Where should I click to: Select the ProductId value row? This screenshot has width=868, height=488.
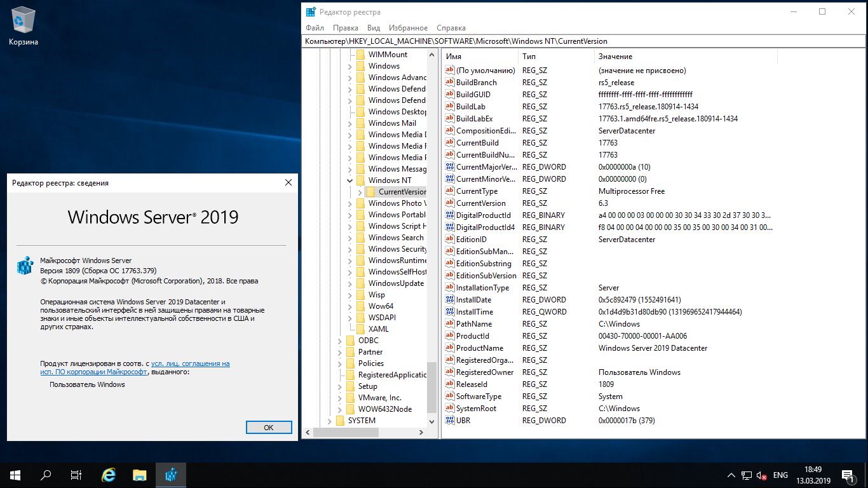pyautogui.click(x=609, y=336)
